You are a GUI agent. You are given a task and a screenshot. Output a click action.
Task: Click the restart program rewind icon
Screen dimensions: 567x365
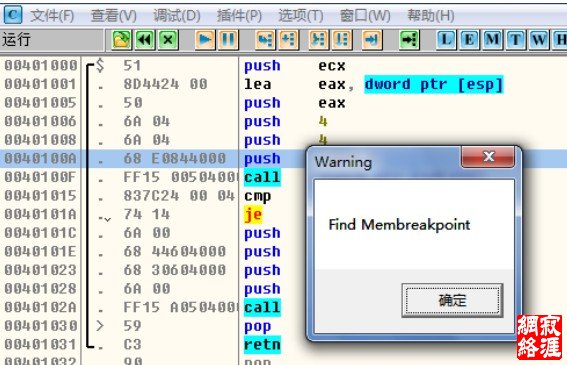pos(145,39)
